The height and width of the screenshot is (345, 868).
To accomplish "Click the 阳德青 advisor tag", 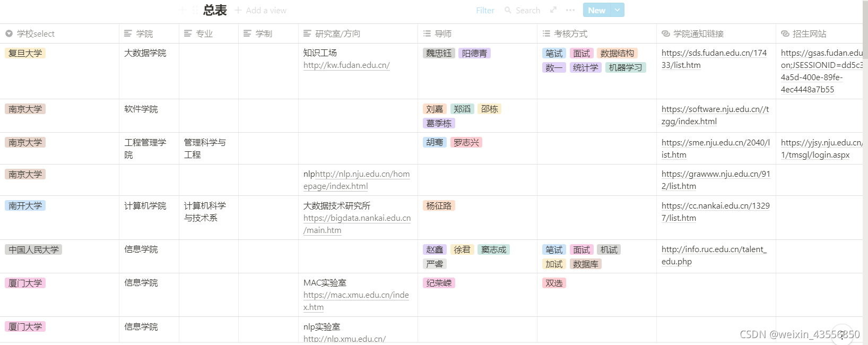I will pyautogui.click(x=474, y=53).
